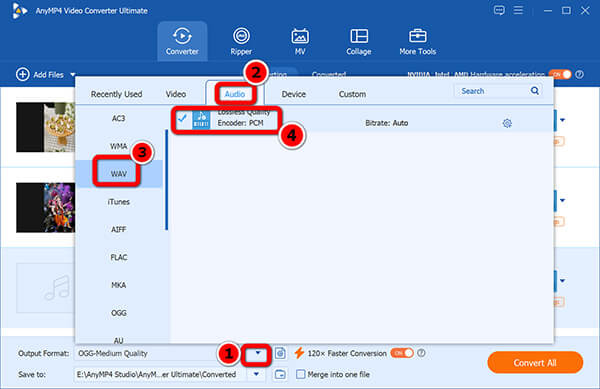Viewport: 600px width, 389px height.
Task: Click the Add Files plus icon
Action: click(23, 74)
